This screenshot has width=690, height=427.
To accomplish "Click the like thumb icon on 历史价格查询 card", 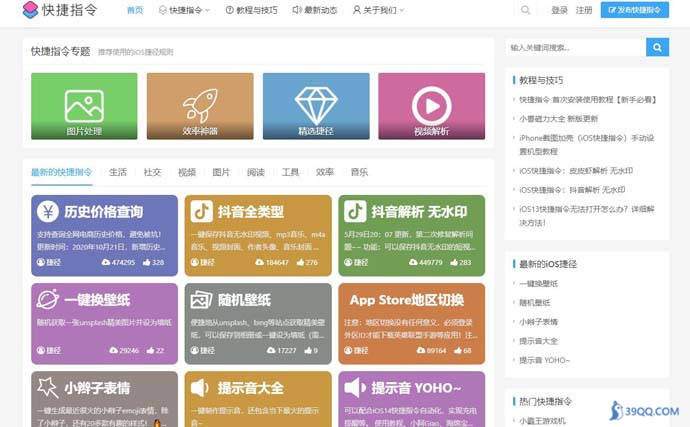I will tap(147, 262).
